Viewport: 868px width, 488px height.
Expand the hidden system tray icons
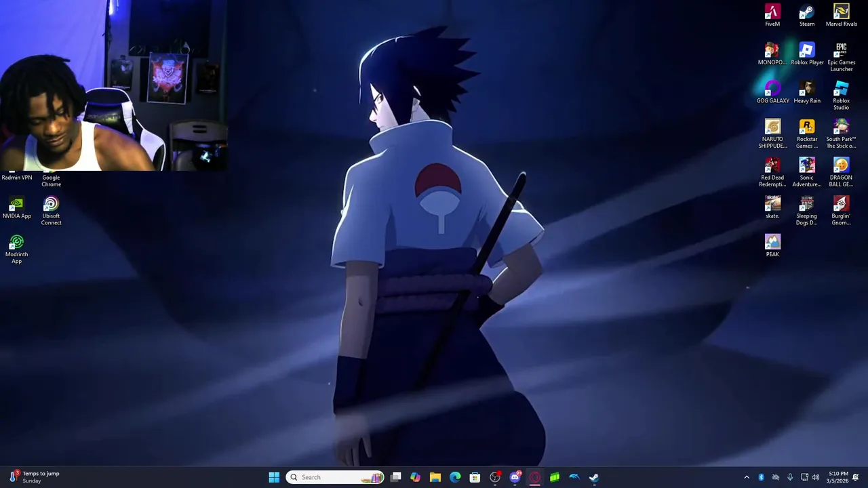click(x=747, y=477)
